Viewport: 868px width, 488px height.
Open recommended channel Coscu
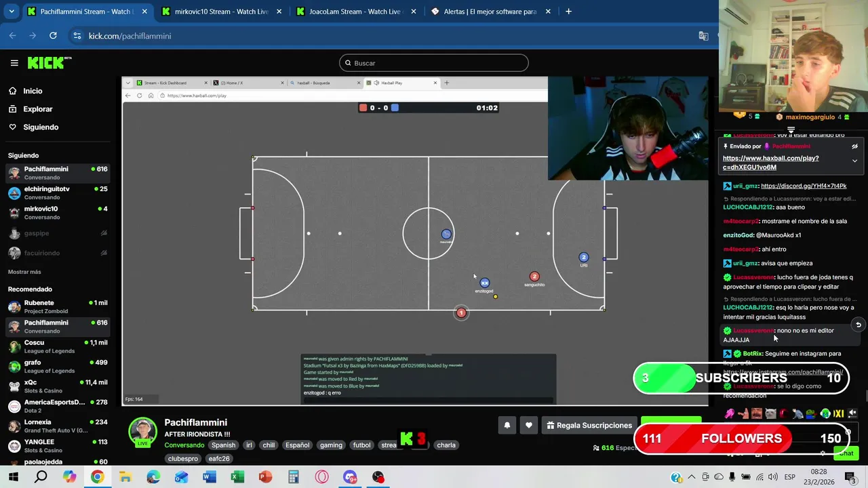58,346
